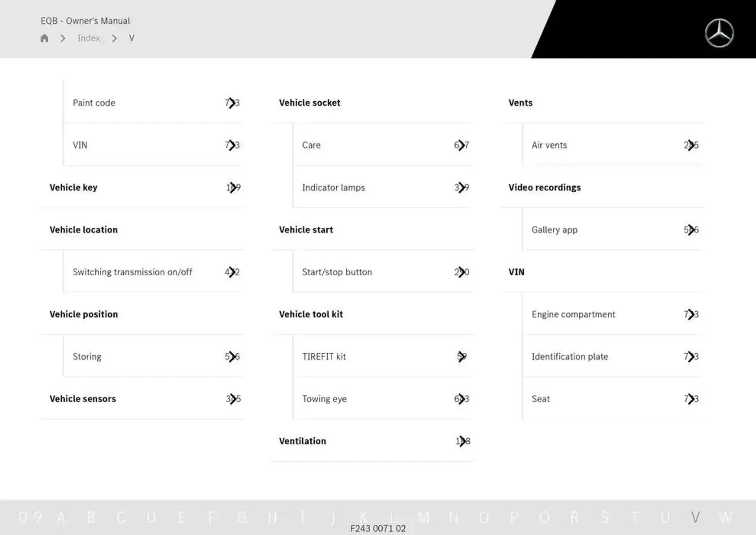Expand the VIN section entries
The height and width of the screenshot is (535, 756).
pos(517,271)
